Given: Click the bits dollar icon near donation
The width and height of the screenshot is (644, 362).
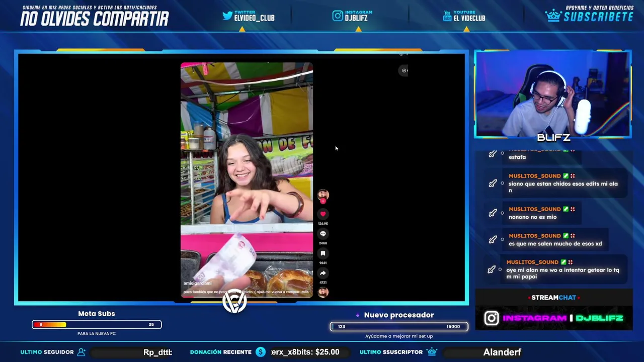Looking at the screenshot, I should coord(260,352).
